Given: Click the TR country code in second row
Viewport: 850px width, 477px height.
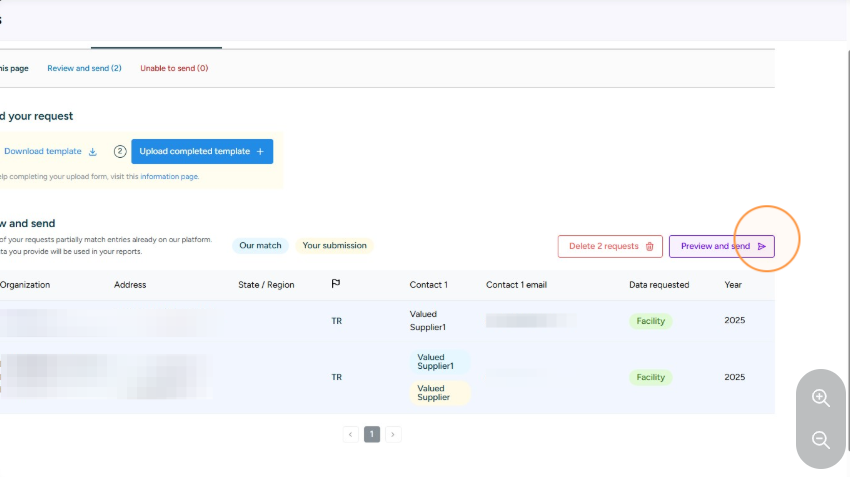Looking at the screenshot, I should [x=337, y=377].
